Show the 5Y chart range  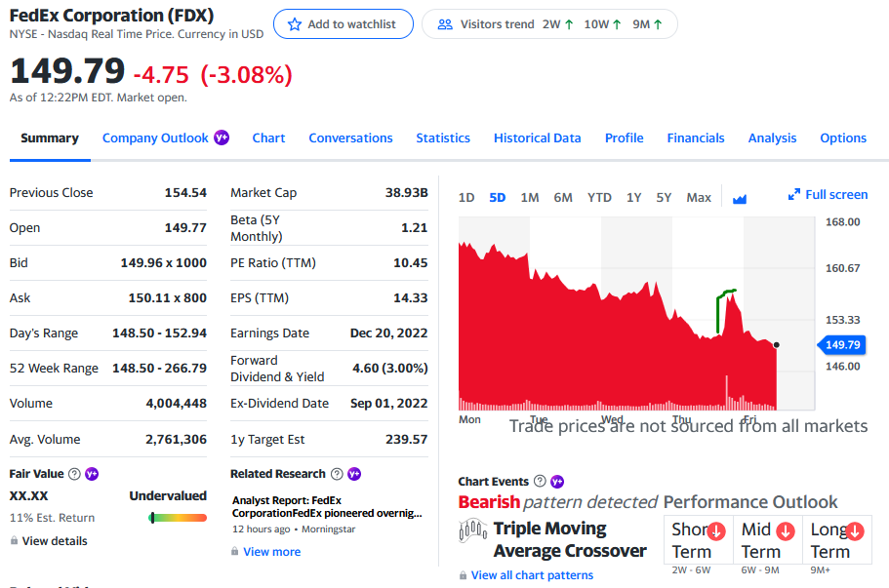point(664,198)
